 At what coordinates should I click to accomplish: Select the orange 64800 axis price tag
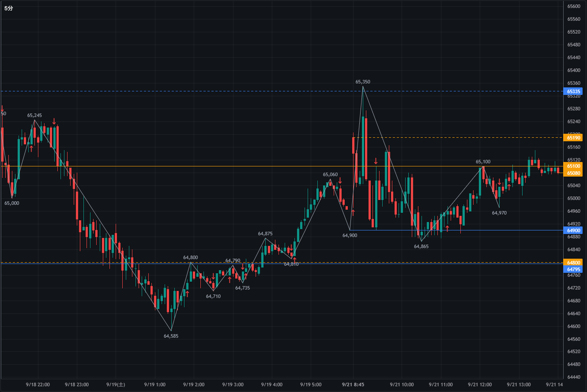tap(574, 263)
